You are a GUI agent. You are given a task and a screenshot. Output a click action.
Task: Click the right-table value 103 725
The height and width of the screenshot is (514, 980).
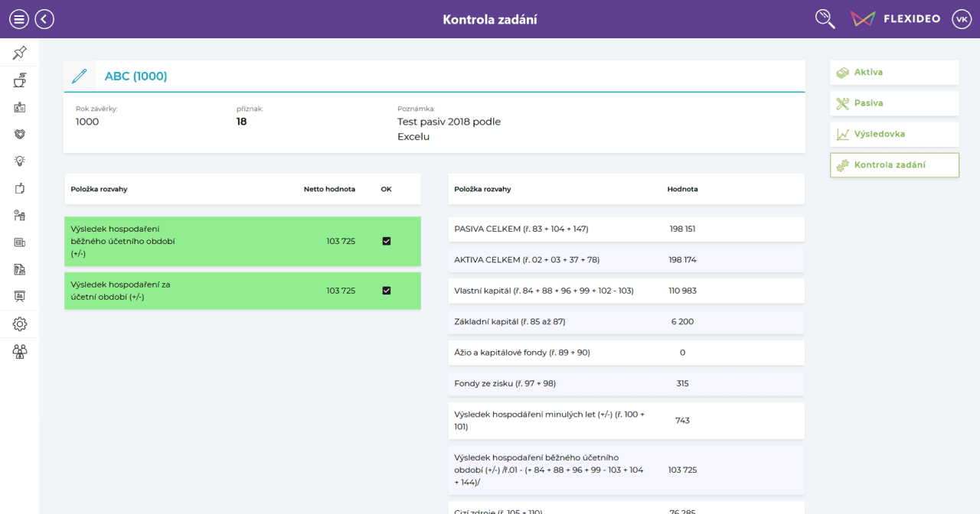(682, 470)
